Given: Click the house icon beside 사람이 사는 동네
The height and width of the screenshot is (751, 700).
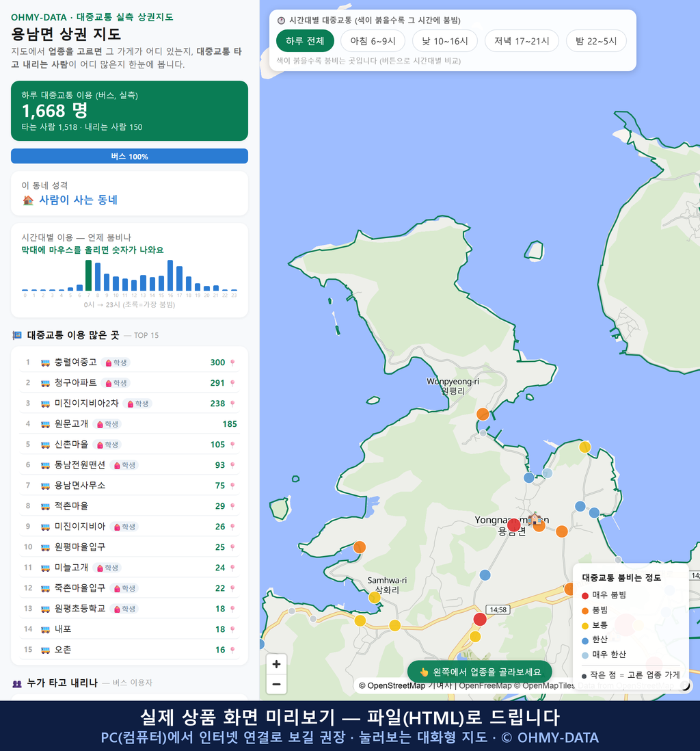Looking at the screenshot, I should point(28,200).
